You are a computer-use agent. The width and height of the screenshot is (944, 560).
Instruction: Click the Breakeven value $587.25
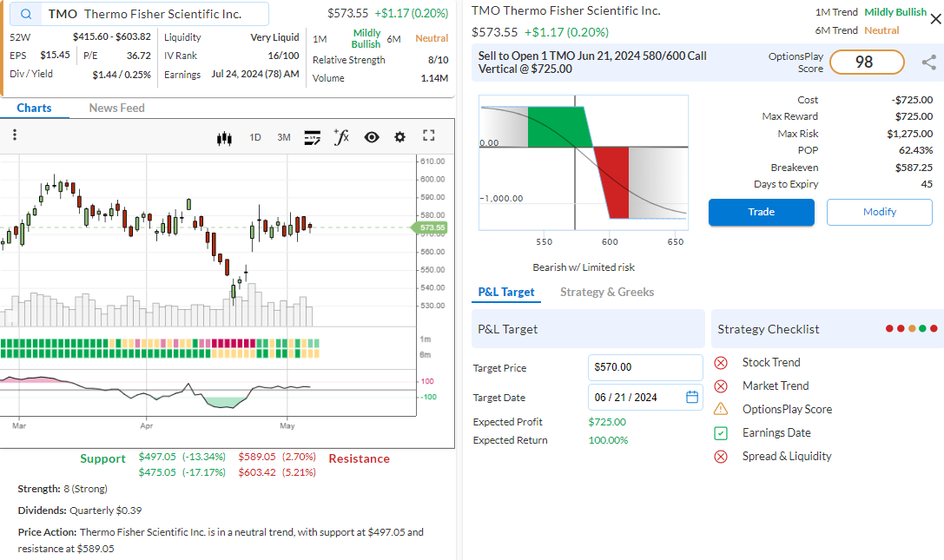pos(914,168)
